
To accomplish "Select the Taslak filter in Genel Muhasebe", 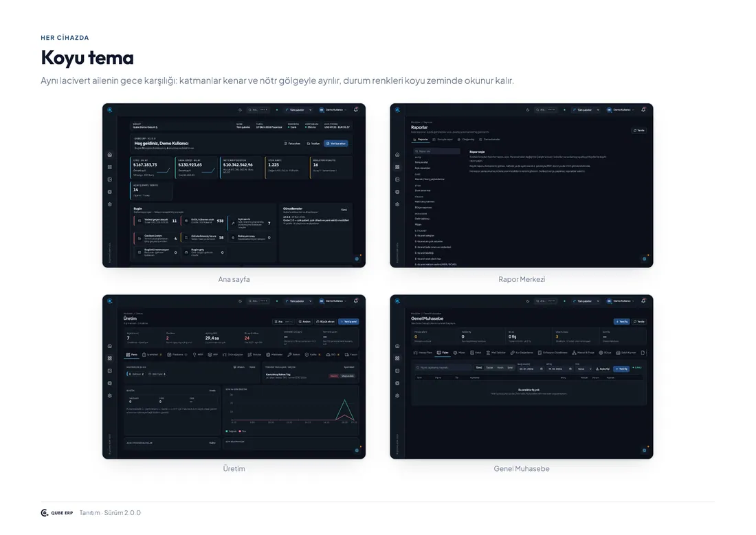I will point(489,368).
